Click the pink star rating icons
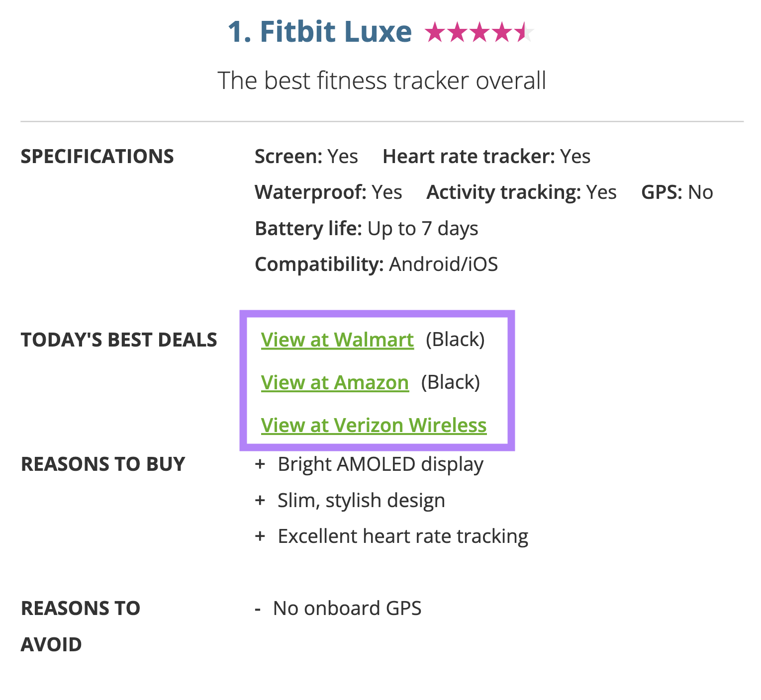761x700 pixels. point(478,32)
